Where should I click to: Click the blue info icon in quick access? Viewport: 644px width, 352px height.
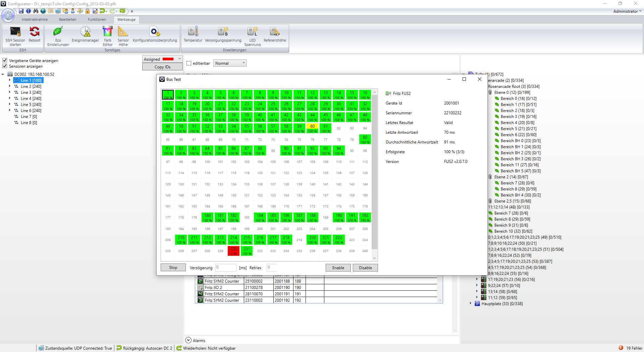(29, 11)
